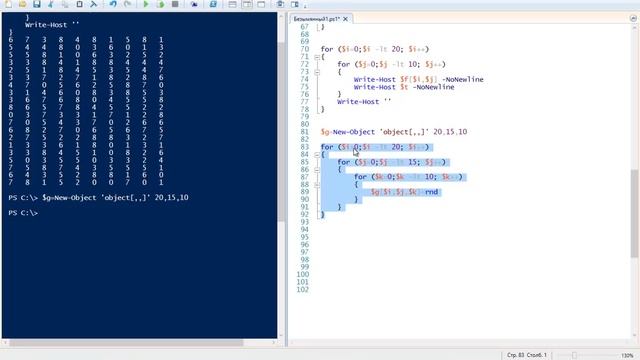Screen dimensions: 640x360
Task: Click the console pane vertical scrollbar
Action: click(x=281, y=131)
